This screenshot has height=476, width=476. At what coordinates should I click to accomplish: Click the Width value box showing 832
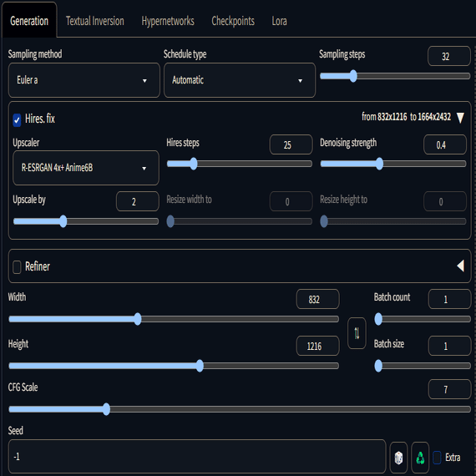(317, 299)
